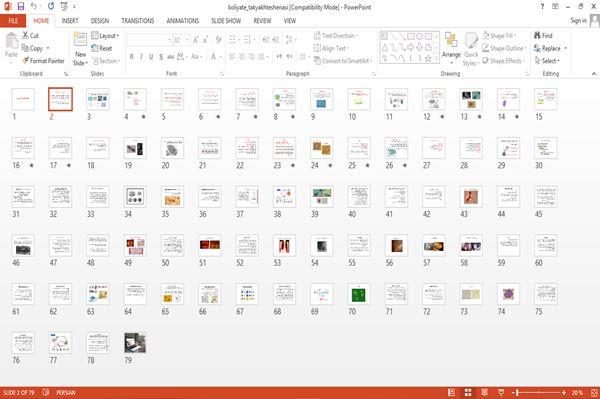Click the Normal view icon in status bar
This screenshot has height=399, width=600.
click(x=452, y=392)
